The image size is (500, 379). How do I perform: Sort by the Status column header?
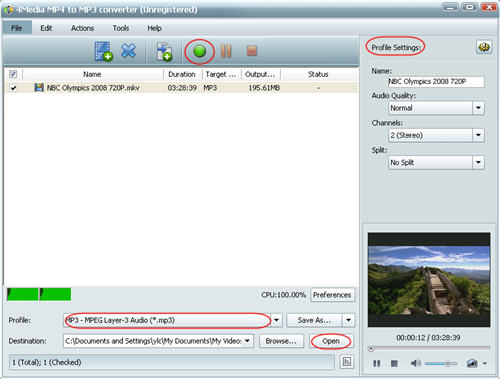(x=318, y=74)
